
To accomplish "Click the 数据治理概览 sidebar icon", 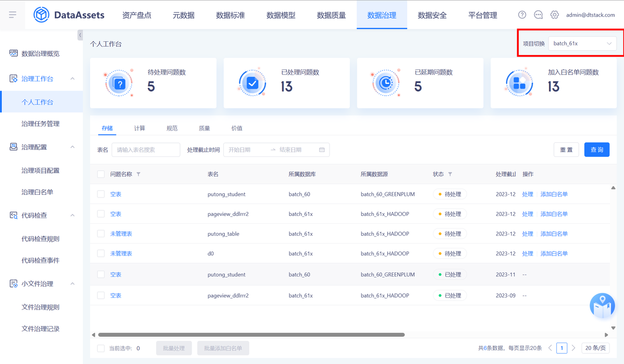I will coord(14,53).
